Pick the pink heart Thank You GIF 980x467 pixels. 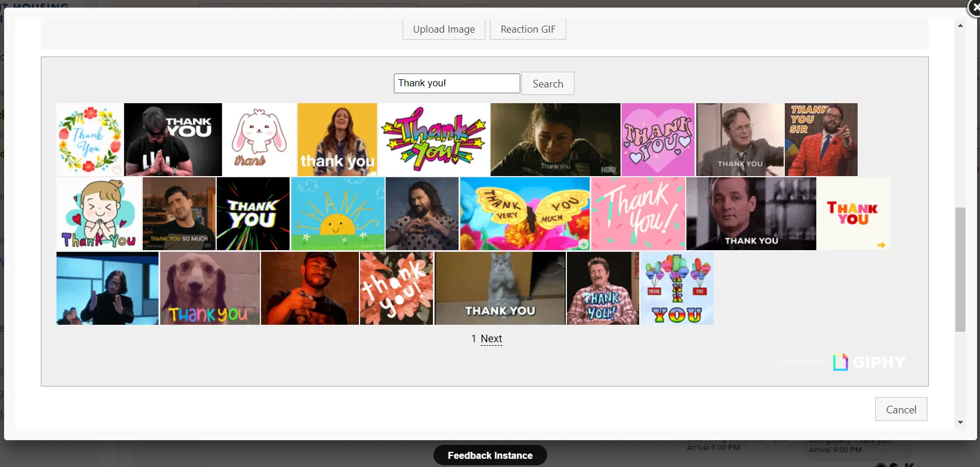(x=658, y=139)
